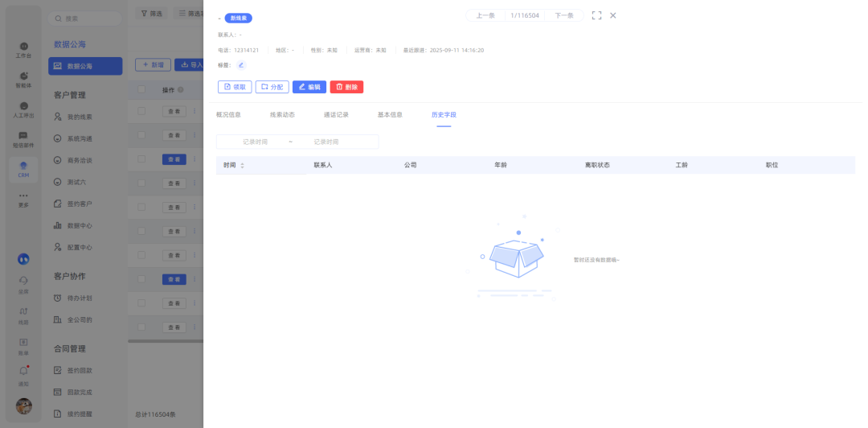The height and width of the screenshot is (428, 868).
Task: Open the start 记录时间 date picker
Action: click(255, 142)
